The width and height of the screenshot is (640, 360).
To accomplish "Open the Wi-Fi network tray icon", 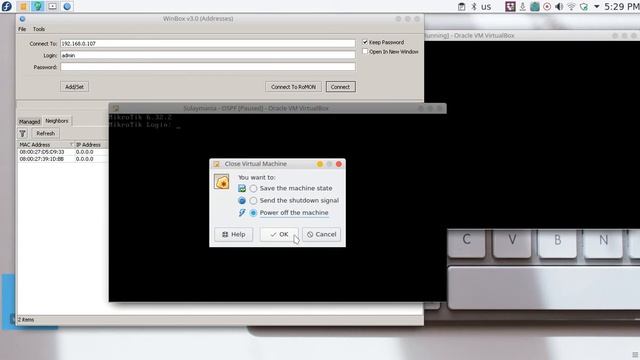I will [x=571, y=7].
